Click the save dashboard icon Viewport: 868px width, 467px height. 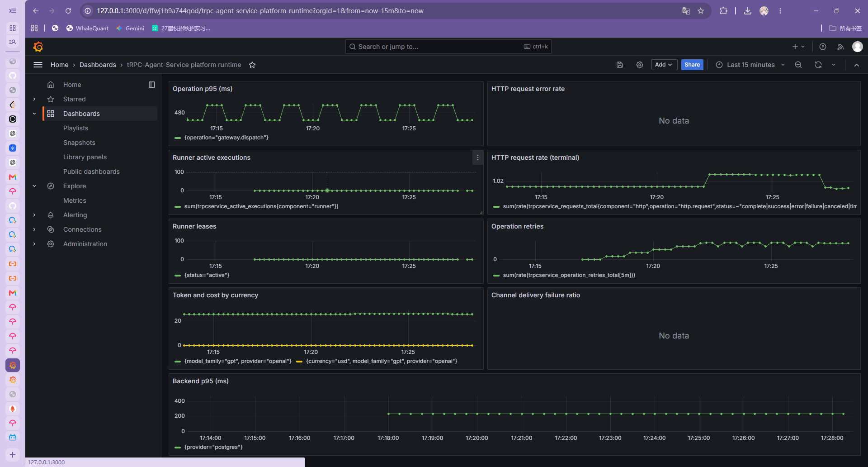tap(620, 65)
